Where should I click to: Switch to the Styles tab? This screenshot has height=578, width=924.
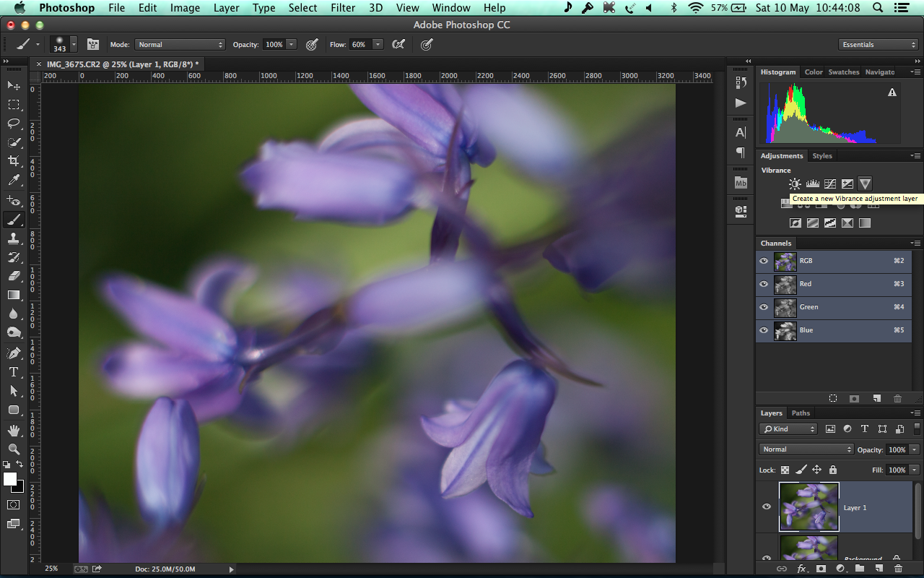coord(822,156)
